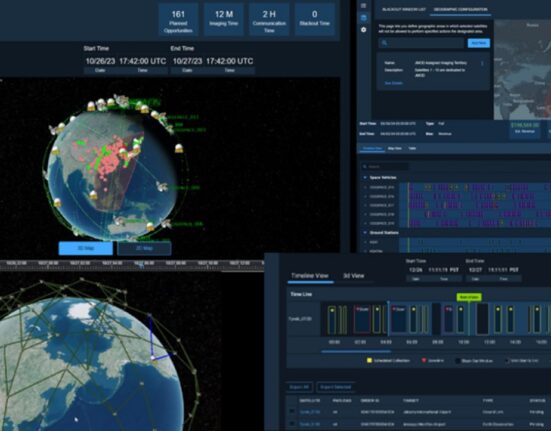Collapse the Space Vehicles group
This screenshot has width=551, height=431.
365,177
